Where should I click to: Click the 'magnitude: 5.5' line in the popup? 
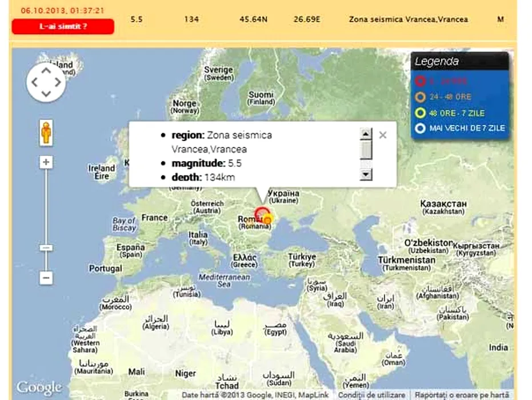[x=207, y=163]
